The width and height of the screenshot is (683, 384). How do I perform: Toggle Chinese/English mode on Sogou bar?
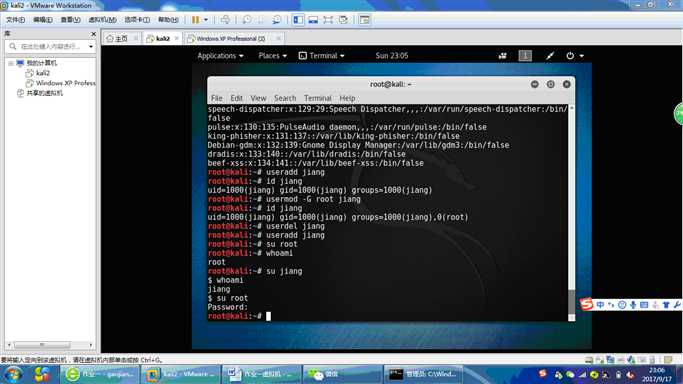click(x=600, y=305)
